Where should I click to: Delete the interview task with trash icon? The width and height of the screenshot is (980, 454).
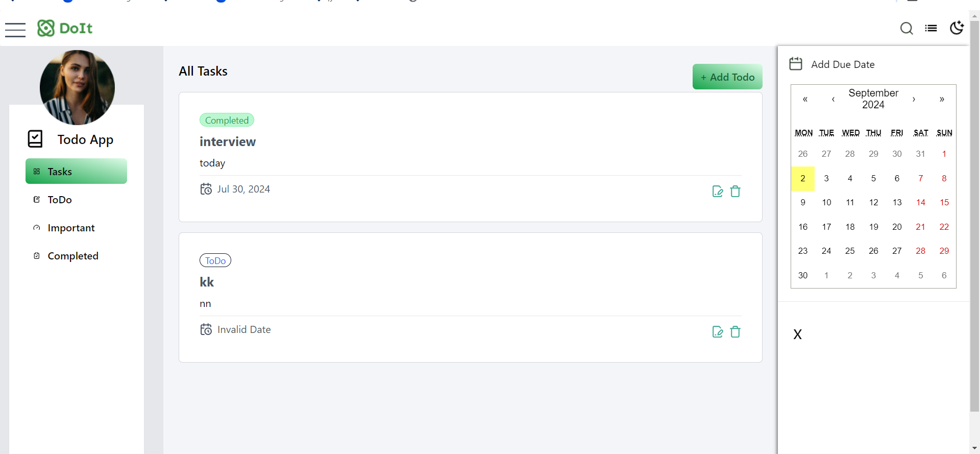pos(736,191)
